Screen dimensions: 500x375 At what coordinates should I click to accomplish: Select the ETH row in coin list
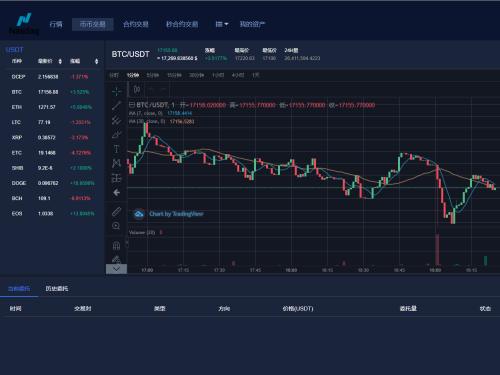coord(52,107)
